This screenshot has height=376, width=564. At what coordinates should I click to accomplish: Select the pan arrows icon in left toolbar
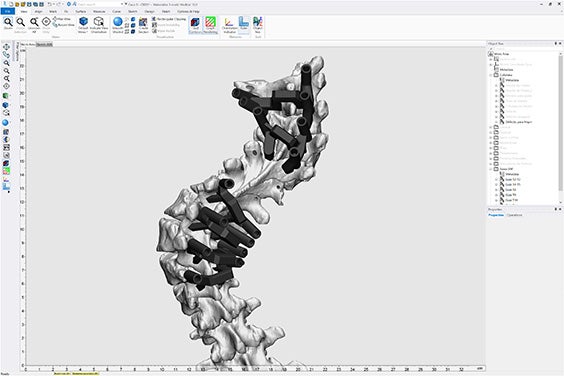point(6,47)
